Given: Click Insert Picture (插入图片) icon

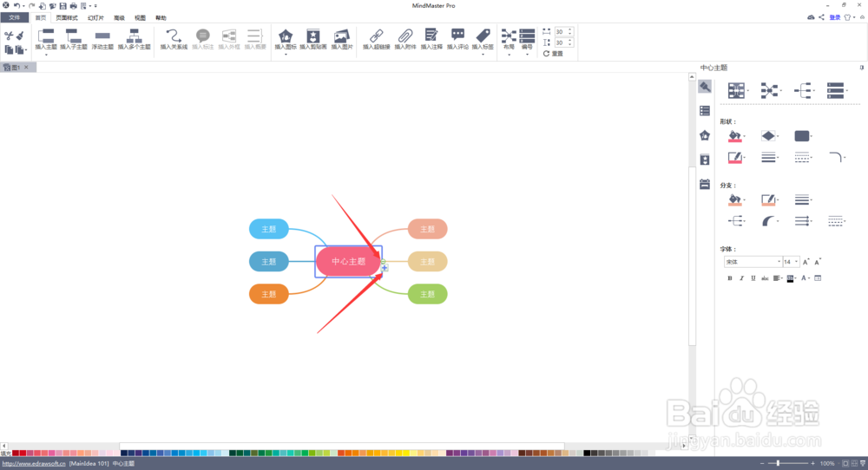Looking at the screenshot, I should [341, 36].
